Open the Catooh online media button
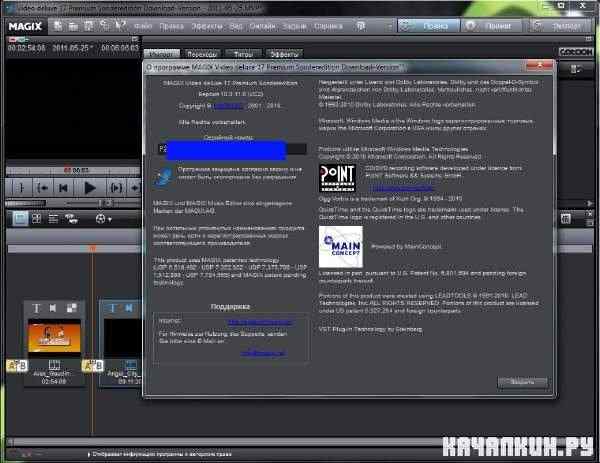The width and height of the screenshot is (600, 463). click(576, 52)
